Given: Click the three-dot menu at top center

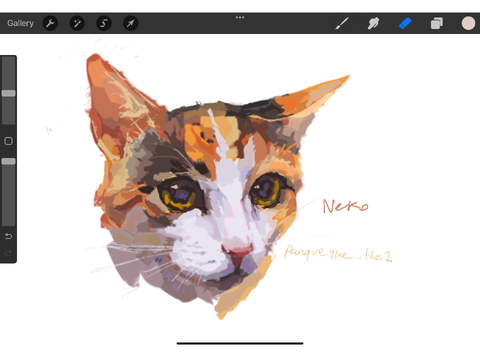Looking at the screenshot, I should tap(240, 17).
